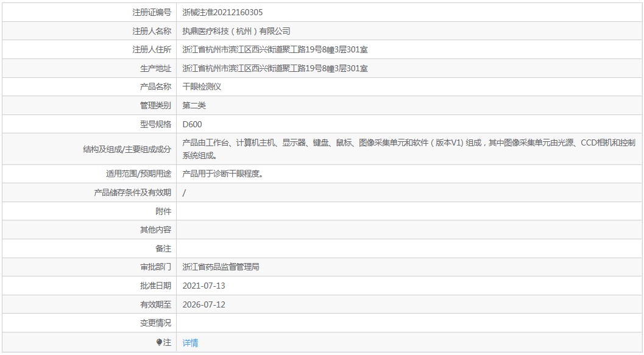Select management class 第二类
The width and height of the screenshot is (644, 355).
(x=194, y=105)
